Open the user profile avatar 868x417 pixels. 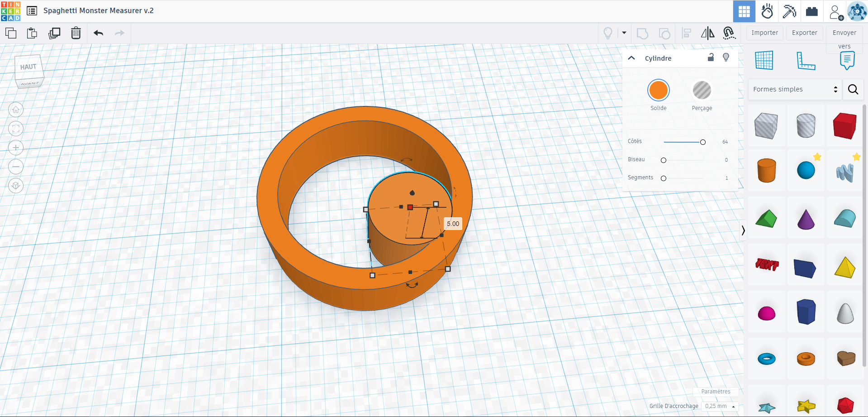(x=857, y=11)
